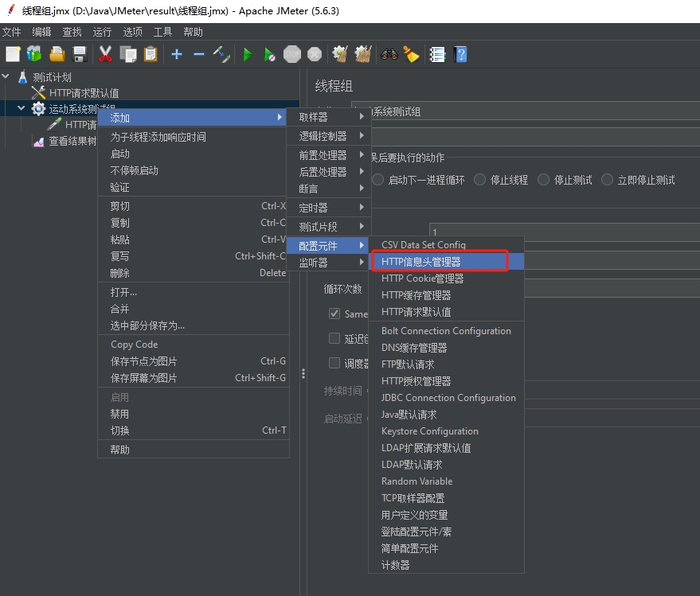Expand the 监听器 submenu
Viewport: 700px width, 596px height.
(x=328, y=263)
